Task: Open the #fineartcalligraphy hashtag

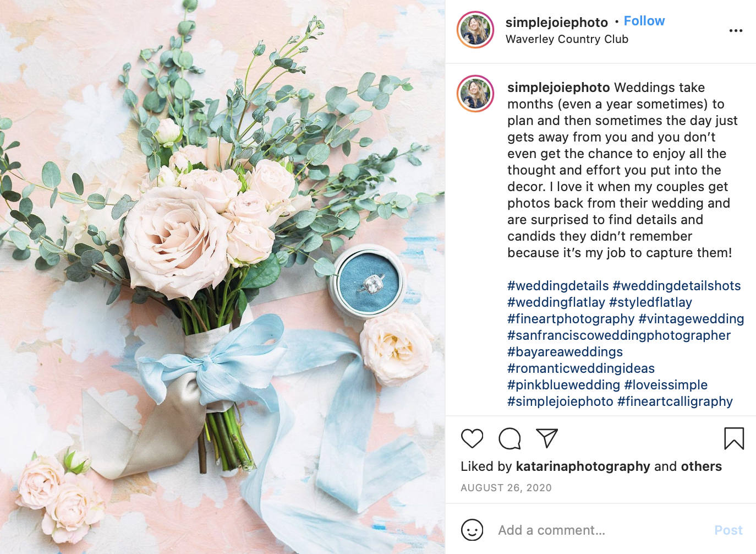Action: (675, 401)
